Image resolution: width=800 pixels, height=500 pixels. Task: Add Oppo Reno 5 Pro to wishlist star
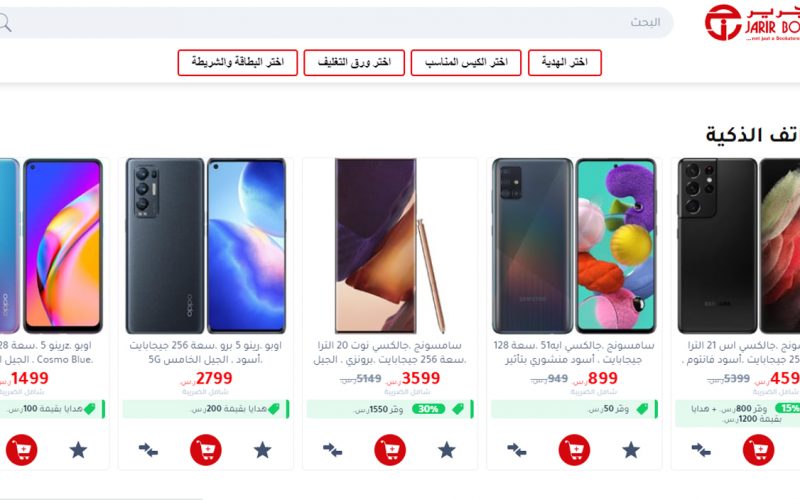[262, 450]
